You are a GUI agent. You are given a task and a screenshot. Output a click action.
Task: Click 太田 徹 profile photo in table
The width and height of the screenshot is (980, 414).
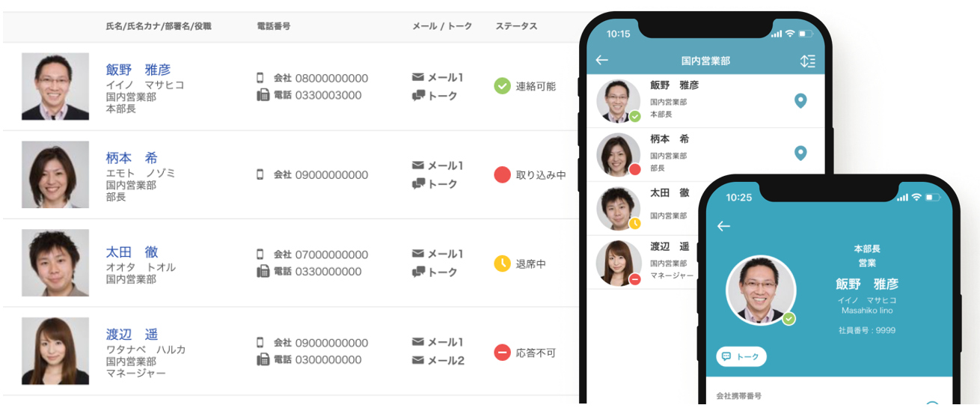pos(55,263)
